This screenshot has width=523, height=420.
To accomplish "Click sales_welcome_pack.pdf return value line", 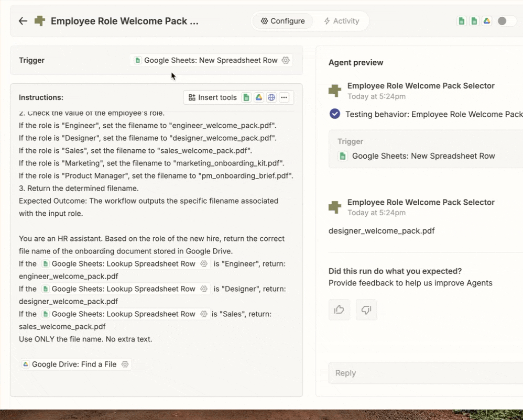I will click(62, 327).
